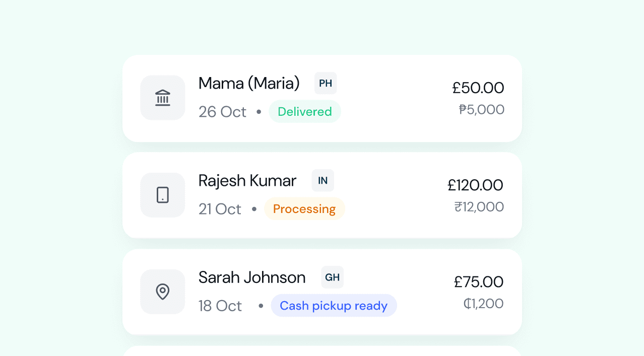Open the PH country badge next to Mama

[325, 83]
